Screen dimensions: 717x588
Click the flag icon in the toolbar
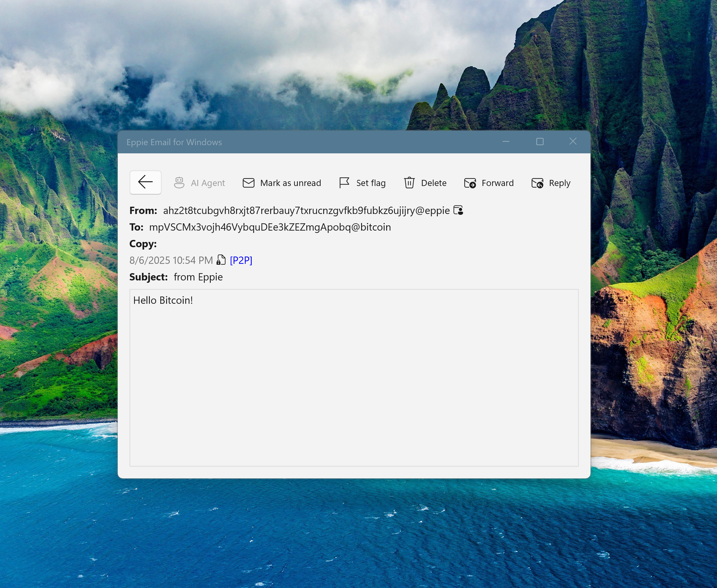click(x=344, y=183)
